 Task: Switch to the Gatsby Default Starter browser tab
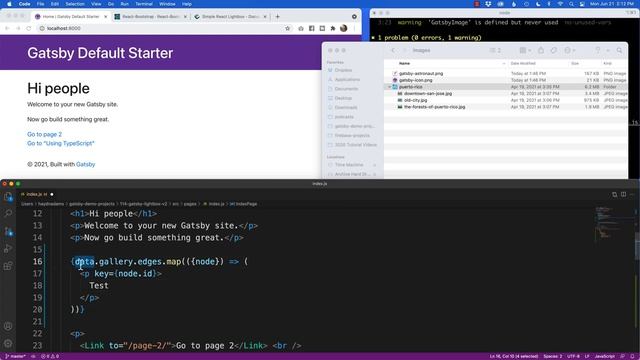(x=71, y=17)
